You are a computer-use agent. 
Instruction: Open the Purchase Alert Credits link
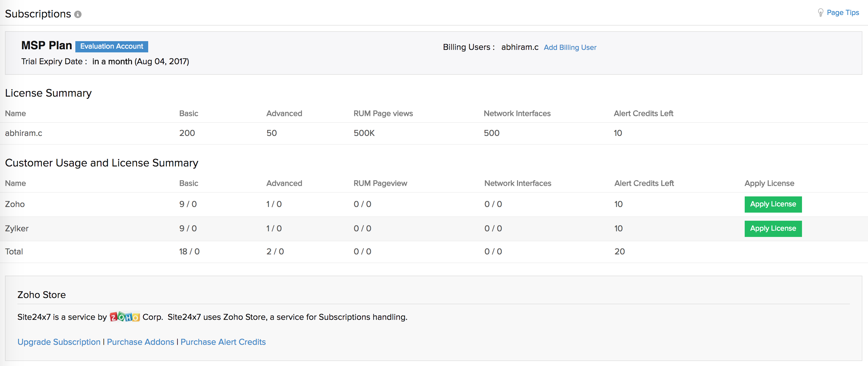pyautogui.click(x=223, y=342)
